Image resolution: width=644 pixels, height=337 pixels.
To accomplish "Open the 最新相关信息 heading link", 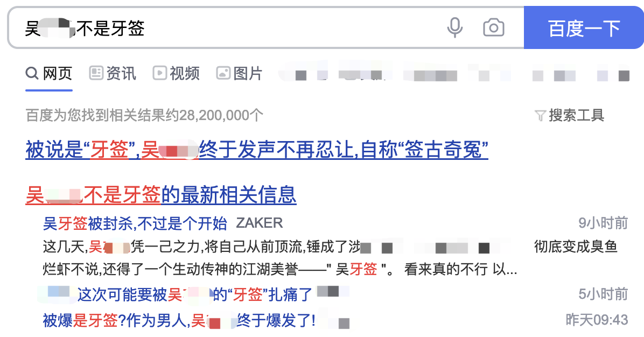I will [x=161, y=194].
